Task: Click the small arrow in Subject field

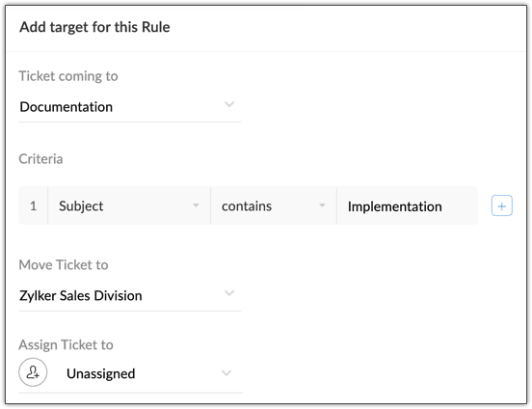Action: tap(196, 205)
